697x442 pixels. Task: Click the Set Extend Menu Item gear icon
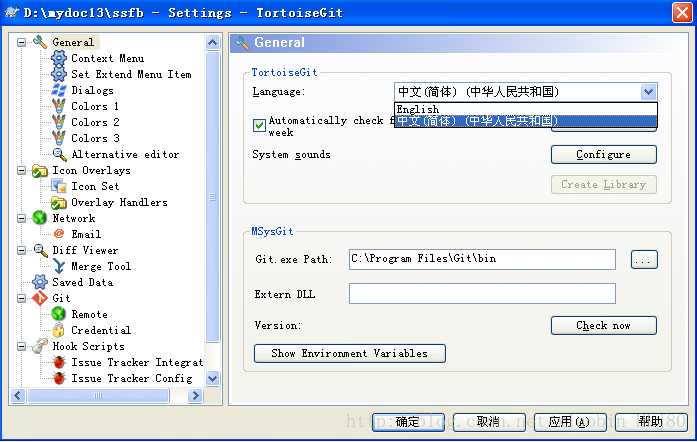coord(59,74)
